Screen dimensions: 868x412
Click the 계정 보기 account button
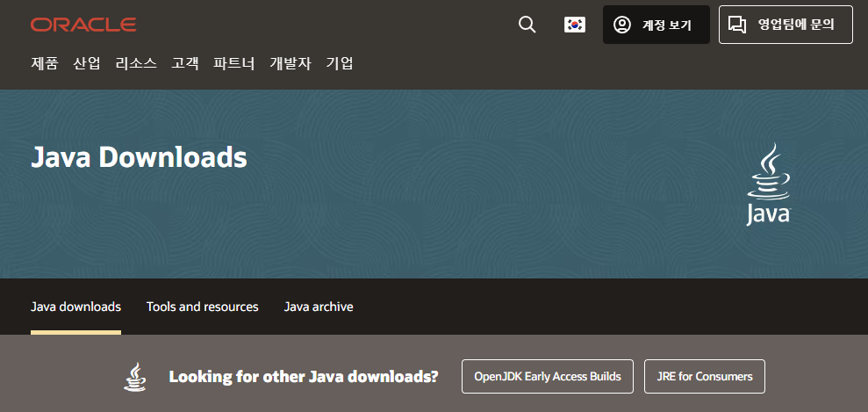(x=656, y=25)
